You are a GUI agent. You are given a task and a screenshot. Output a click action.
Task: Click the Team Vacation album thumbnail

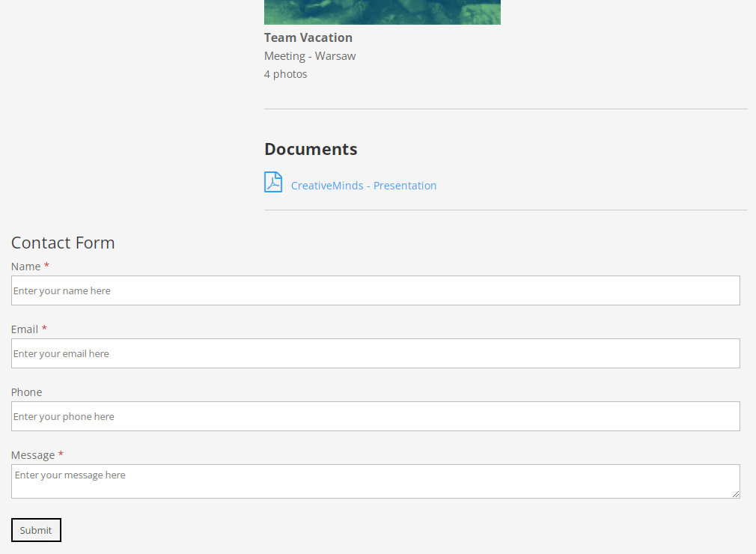click(382, 12)
